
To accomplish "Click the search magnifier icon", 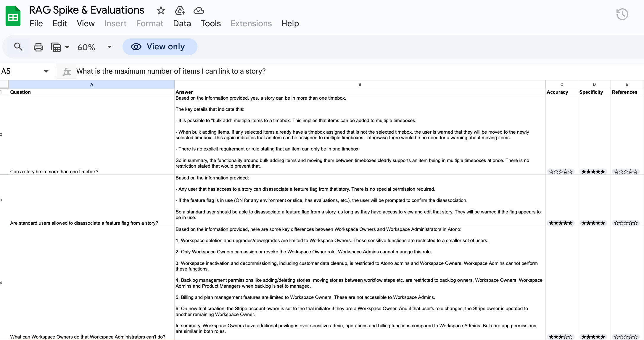I will 18,47.
